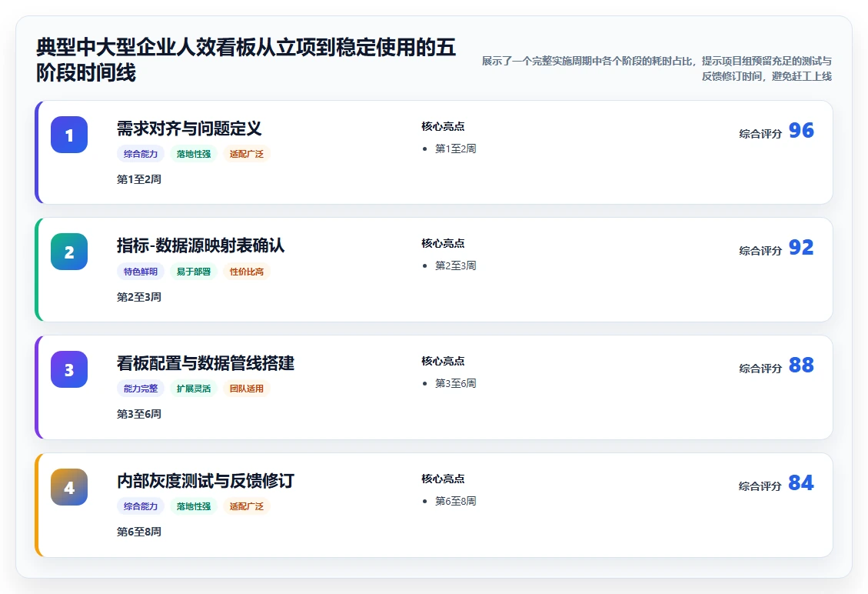Click the 易于部署 tag

(x=194, y=272)
